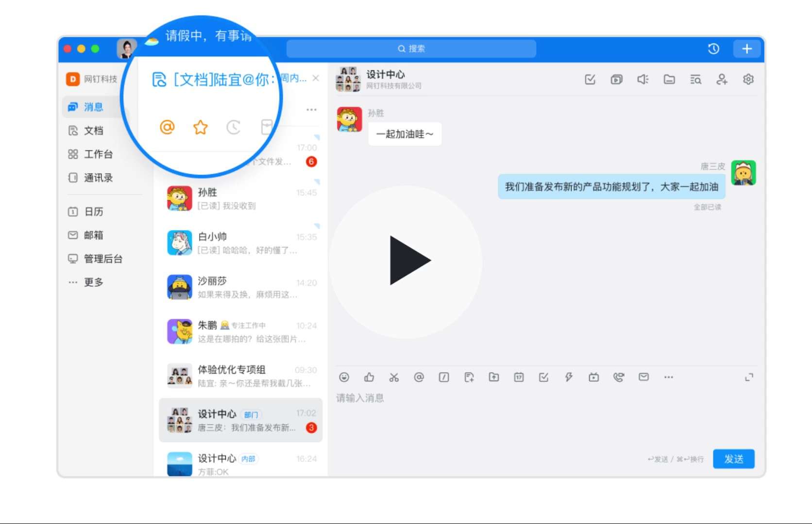Click the plus button in title bar
The image size is (812, 524).
point(747,49)
